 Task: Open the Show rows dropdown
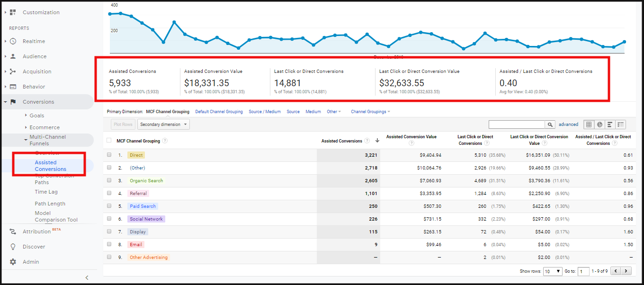tap(553, 271)
